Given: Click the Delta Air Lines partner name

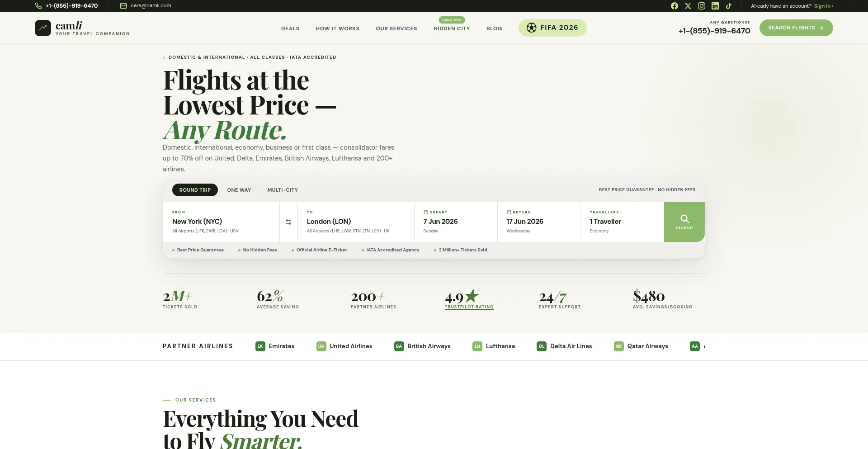Looking at the screenshot, I should point(571,346).
